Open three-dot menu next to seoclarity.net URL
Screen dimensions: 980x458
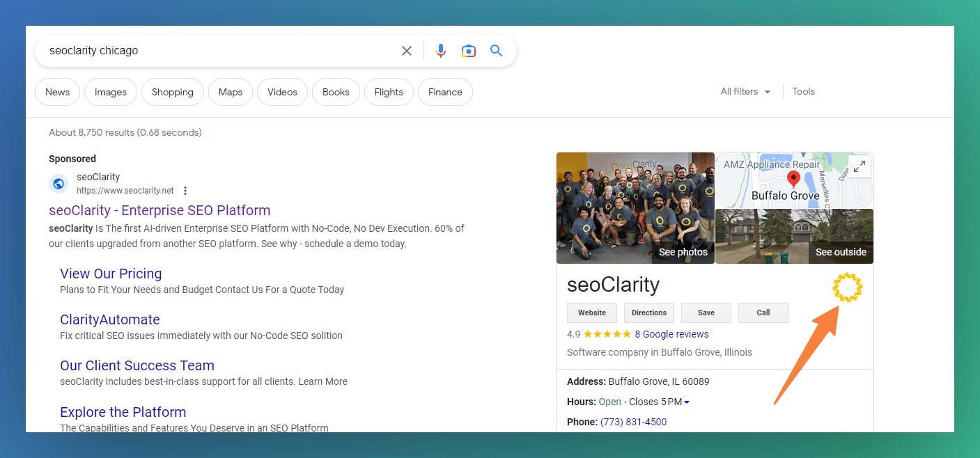point(185,191)
